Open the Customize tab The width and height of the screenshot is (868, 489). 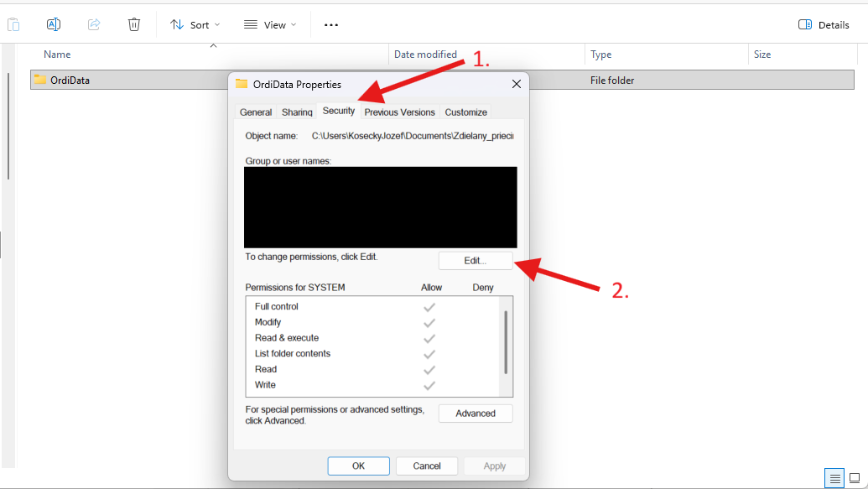(465, 112)
